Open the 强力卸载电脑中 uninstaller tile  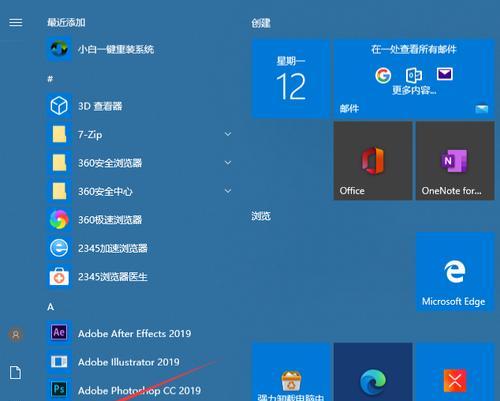291,372
